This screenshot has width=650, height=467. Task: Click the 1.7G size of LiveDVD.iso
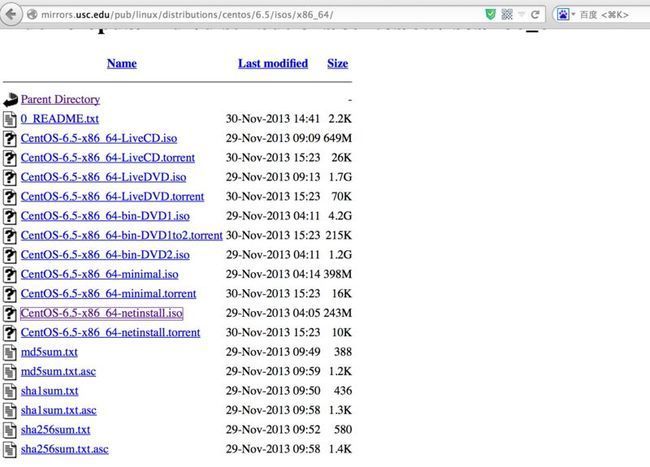click(x=340, y=177)
